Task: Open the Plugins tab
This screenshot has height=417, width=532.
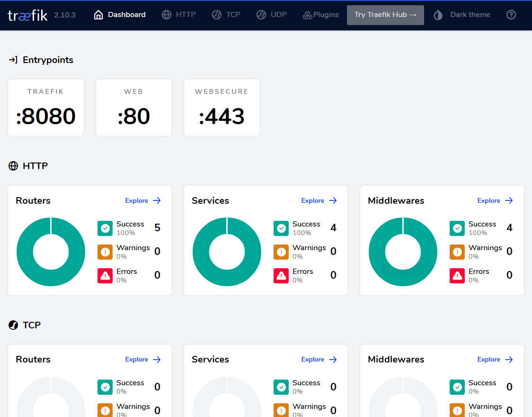Action: click(x=320, y=15)
